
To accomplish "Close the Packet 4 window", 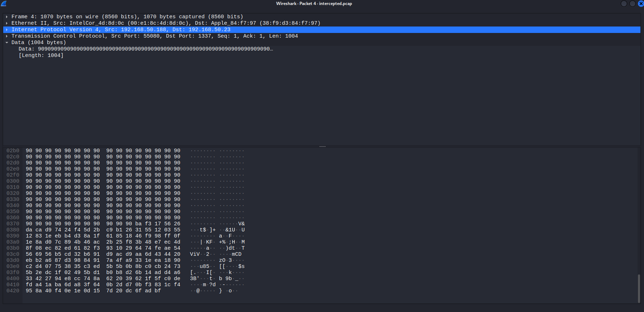I will click(x=641, y=4).
